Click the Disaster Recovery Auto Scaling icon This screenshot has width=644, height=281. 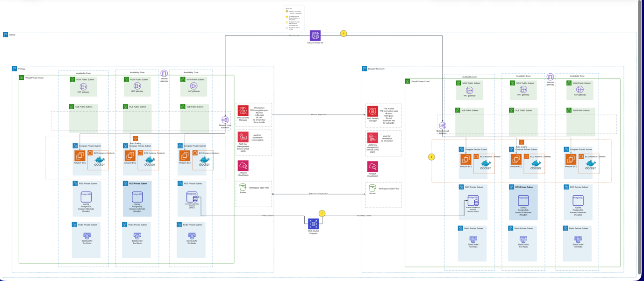[522, 142]
